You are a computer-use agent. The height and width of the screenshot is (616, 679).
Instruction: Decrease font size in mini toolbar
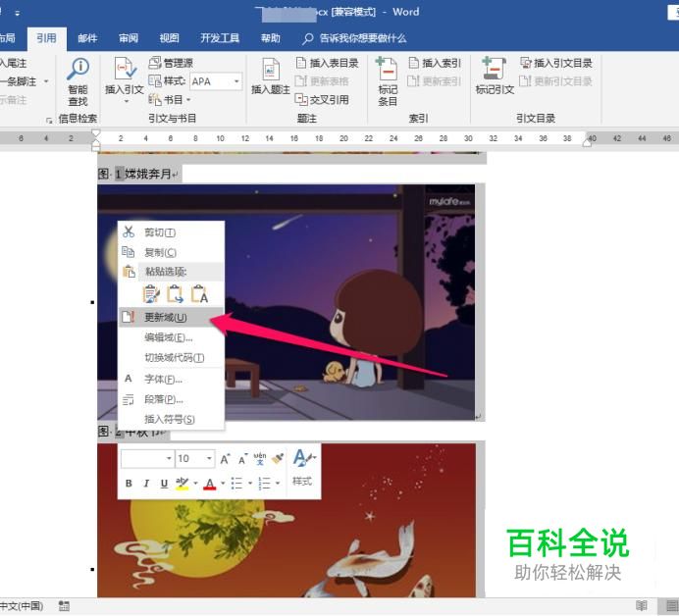point(242,459)
